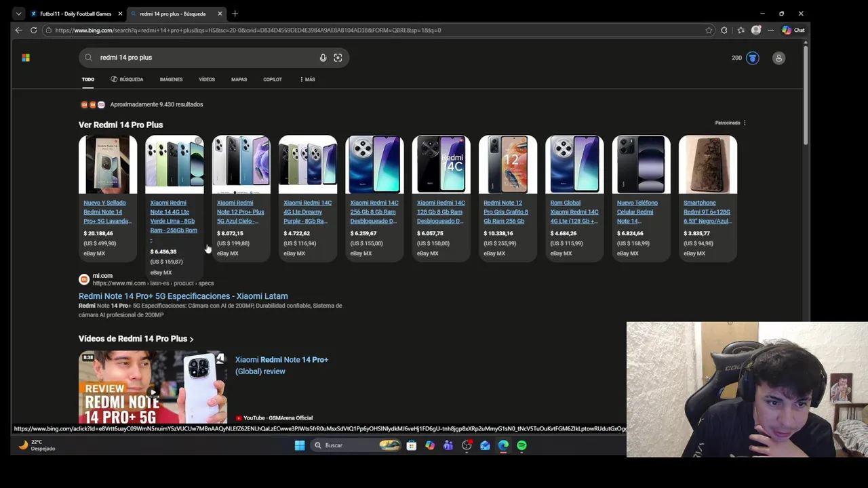Viewport: 868px width, 488px height.
Task: Click the browser address bar URL
Action: [x=248, y=30]
